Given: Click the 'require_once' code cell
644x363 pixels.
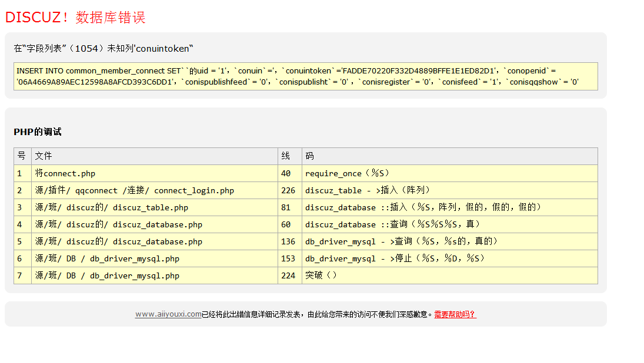Looking at the screenshot, I should (x=347, y=173).
